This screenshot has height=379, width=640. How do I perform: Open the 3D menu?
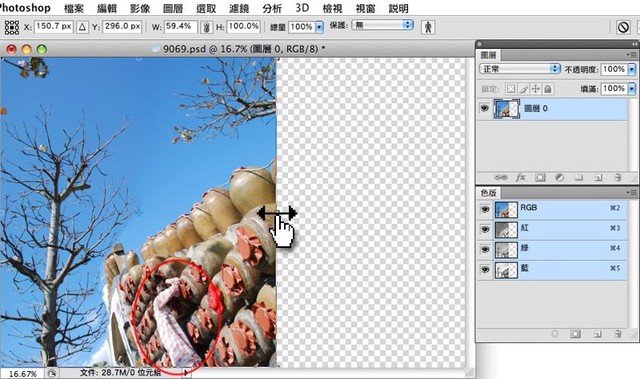pyautogui.click(x=302, y=8)
